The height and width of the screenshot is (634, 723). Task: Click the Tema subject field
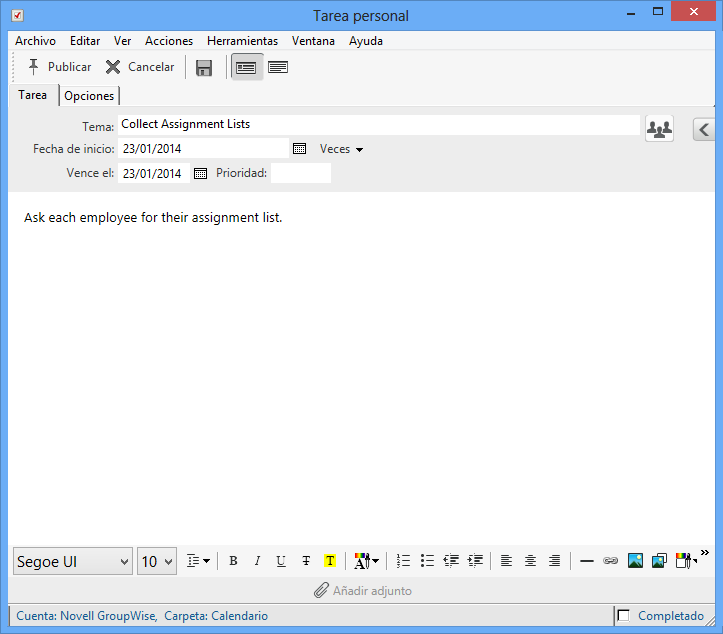point(379,124)
